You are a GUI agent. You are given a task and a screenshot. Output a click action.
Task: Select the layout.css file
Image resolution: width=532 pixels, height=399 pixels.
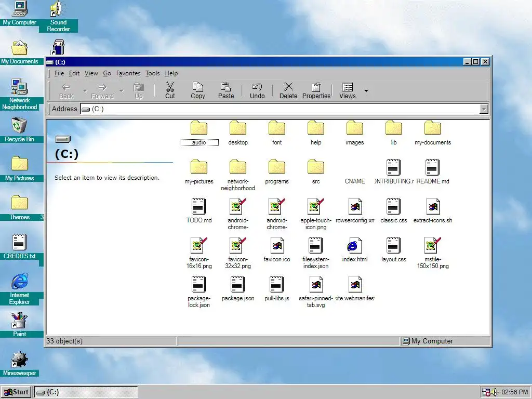(x=394, y=250)
